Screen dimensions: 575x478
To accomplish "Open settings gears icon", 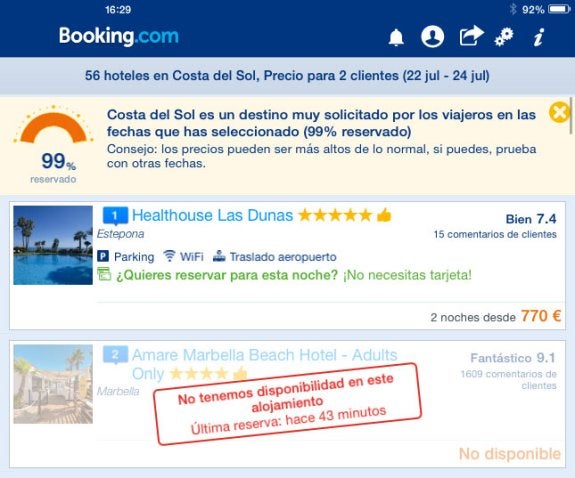I will tap(504, 37).
